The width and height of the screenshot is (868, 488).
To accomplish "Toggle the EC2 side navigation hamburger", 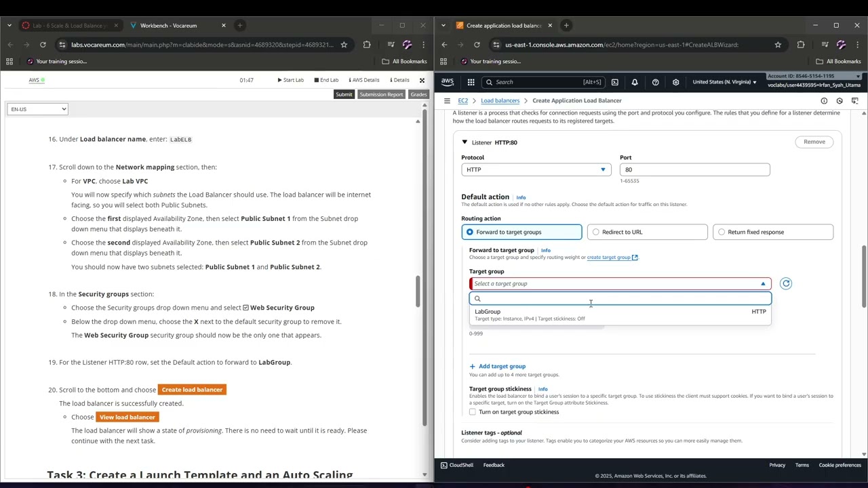I will click(x=447, y=100).
